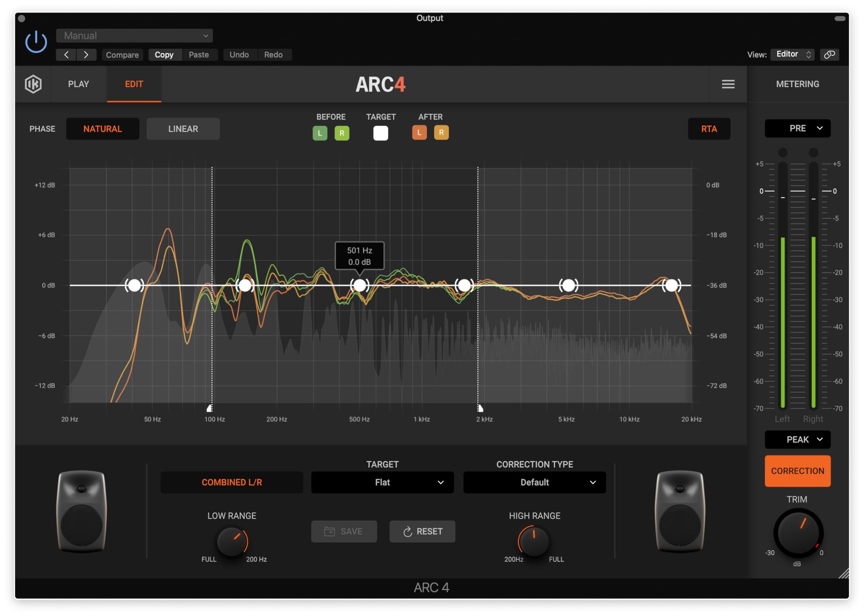Open the Default correction type dropdown

point(534,482)
